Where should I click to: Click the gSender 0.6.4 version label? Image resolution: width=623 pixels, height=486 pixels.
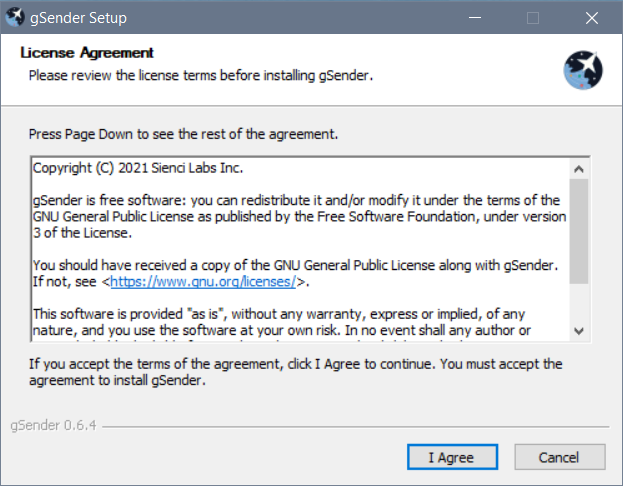(x=53, y=426)
